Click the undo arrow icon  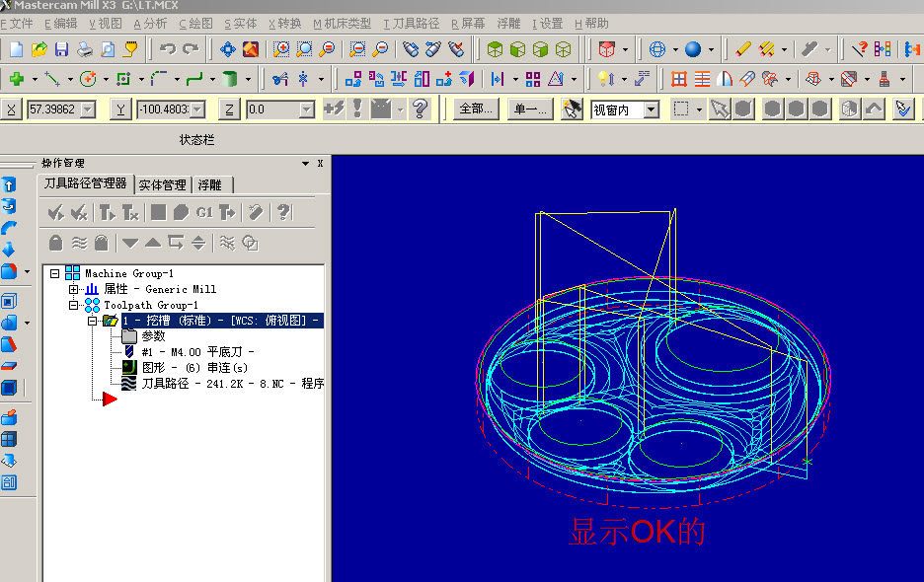[168, 49]
